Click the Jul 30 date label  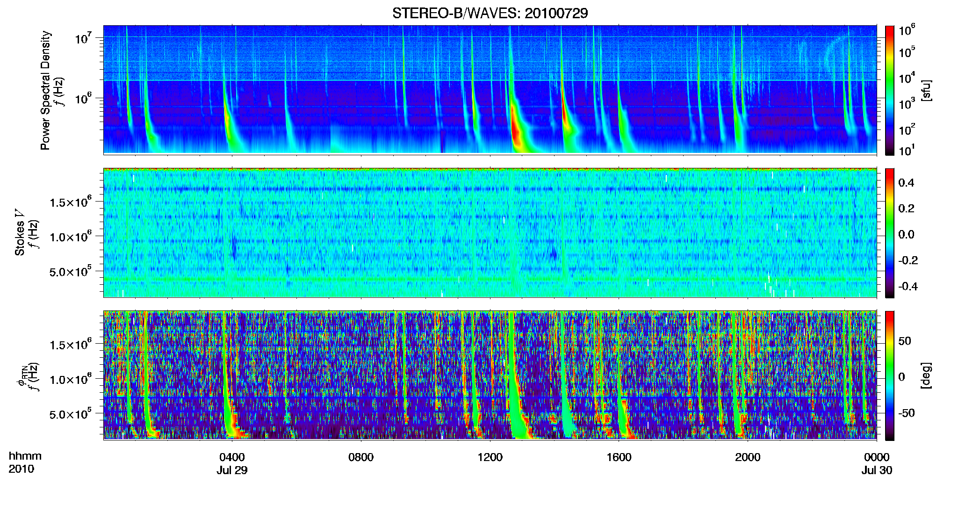coord(877,470)
